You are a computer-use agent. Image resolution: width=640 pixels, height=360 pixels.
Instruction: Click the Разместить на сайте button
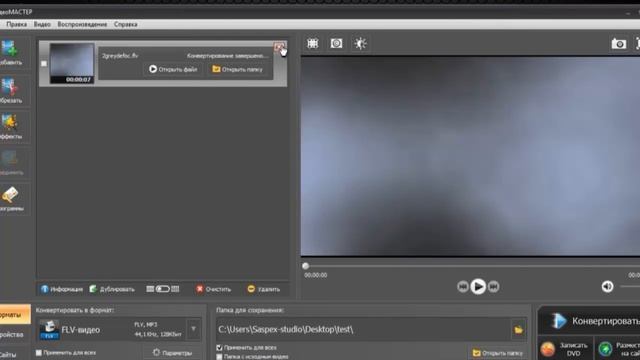(618, 349)
